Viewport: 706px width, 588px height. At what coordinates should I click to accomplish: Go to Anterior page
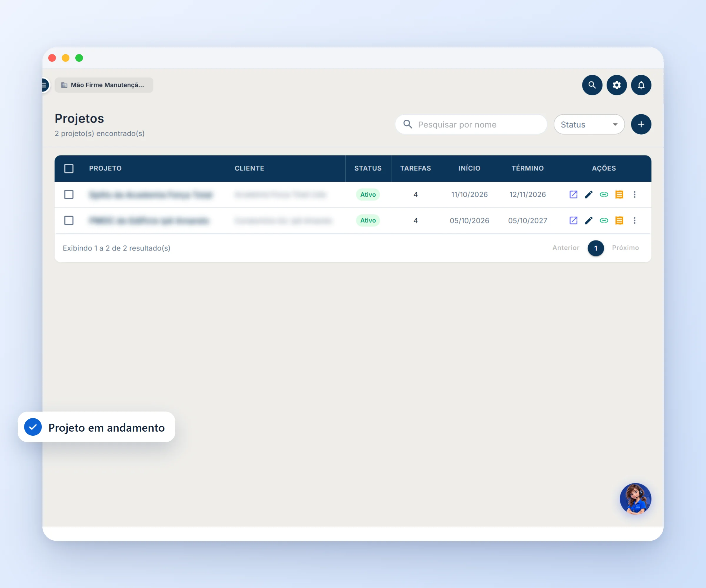[566, 248]
